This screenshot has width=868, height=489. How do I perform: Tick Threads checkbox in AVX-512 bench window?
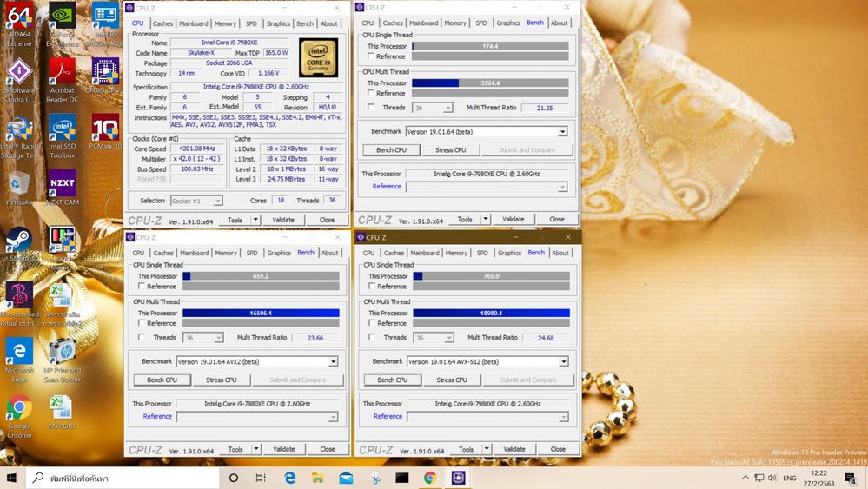click(x=372, y=337)
